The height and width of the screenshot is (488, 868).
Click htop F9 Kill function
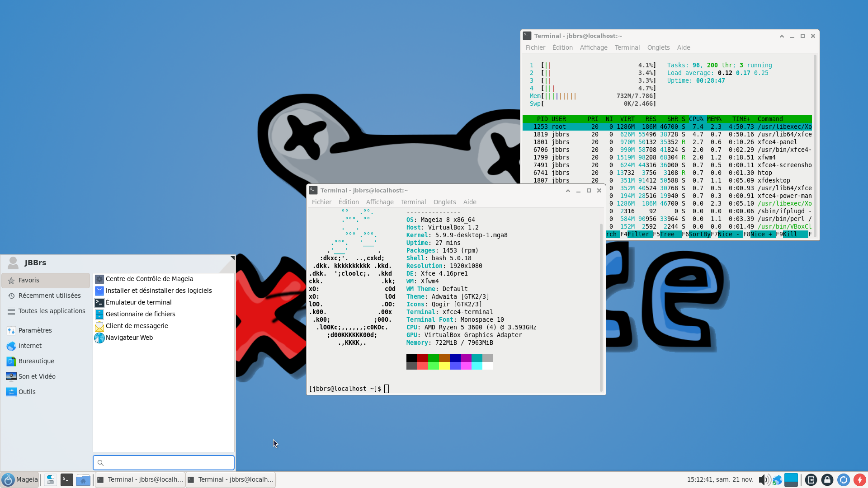click(x=792, y=234)
